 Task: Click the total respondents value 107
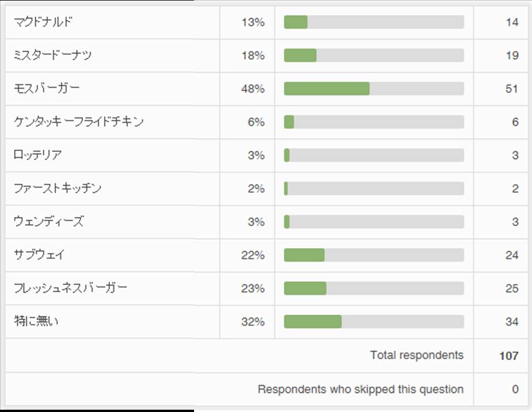click(x=508, y=356)
